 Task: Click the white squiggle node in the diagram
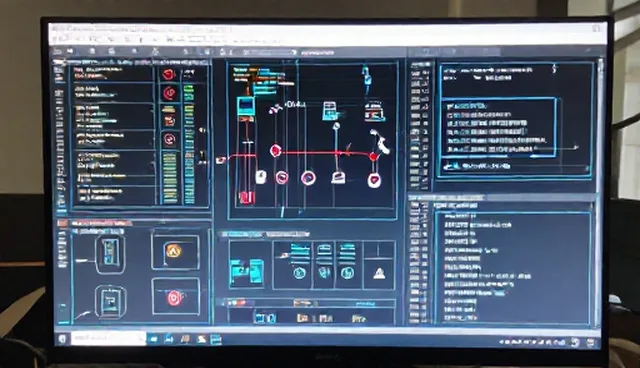point(276,109)
